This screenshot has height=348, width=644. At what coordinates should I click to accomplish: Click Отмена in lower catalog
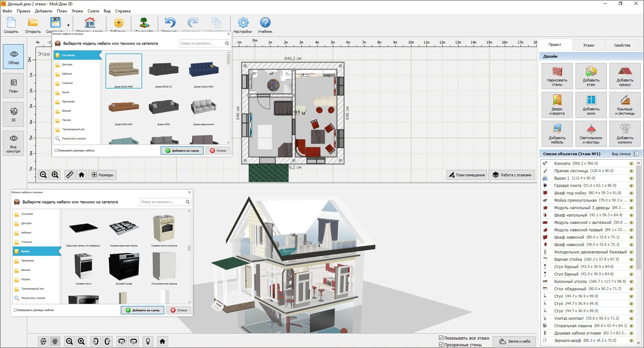(x=179, y=310)
